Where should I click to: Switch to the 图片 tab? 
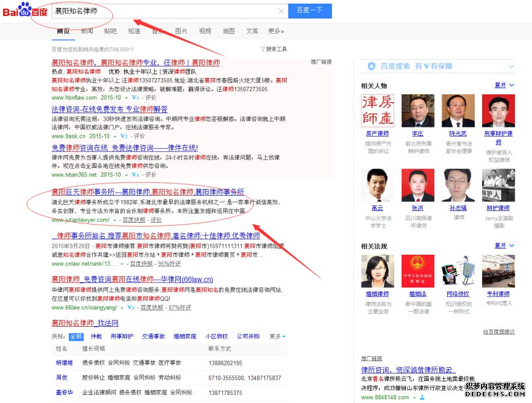(x=181, y=31)
